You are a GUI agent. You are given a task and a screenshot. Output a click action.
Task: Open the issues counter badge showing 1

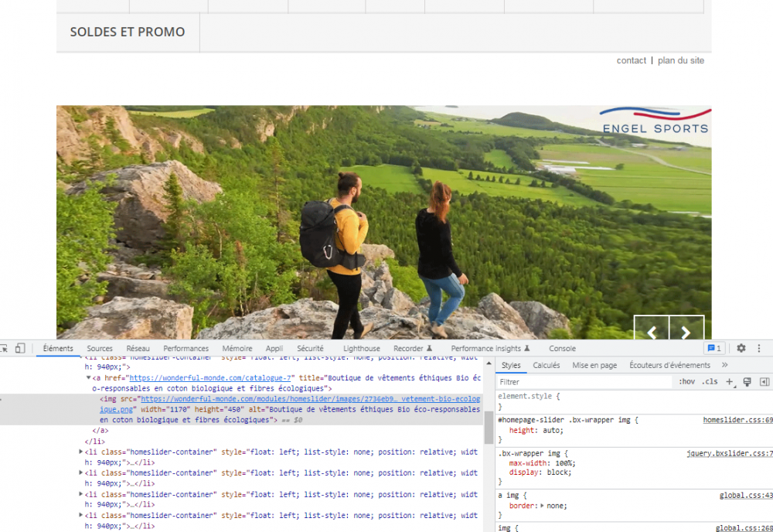point(714,348)
